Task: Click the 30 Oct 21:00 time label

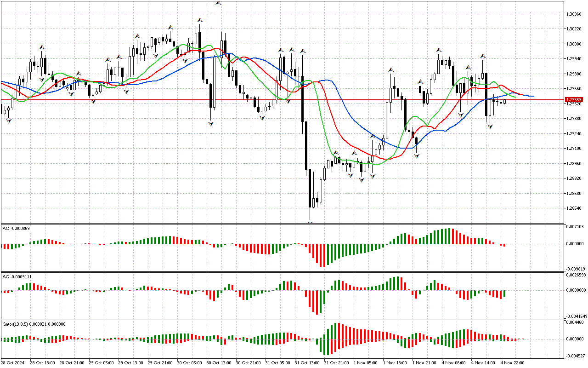Action: [248, 363]
